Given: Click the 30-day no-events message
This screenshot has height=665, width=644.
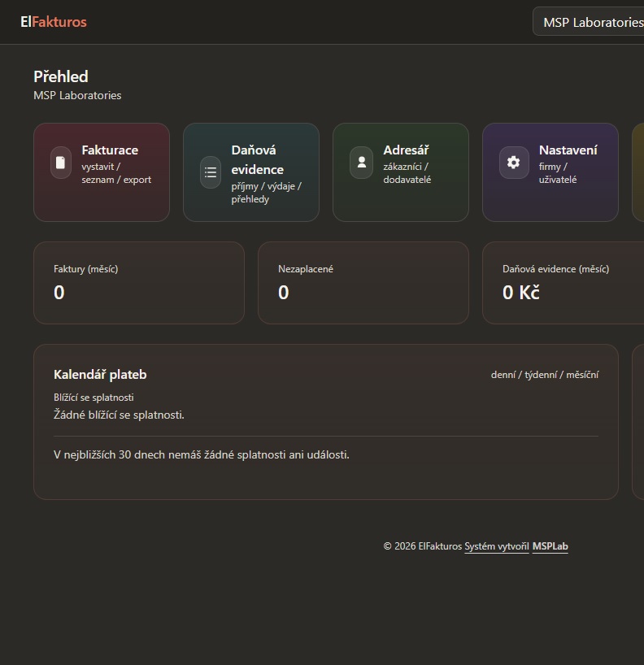Looking at the screenshot, I should (x=202, y=454).
